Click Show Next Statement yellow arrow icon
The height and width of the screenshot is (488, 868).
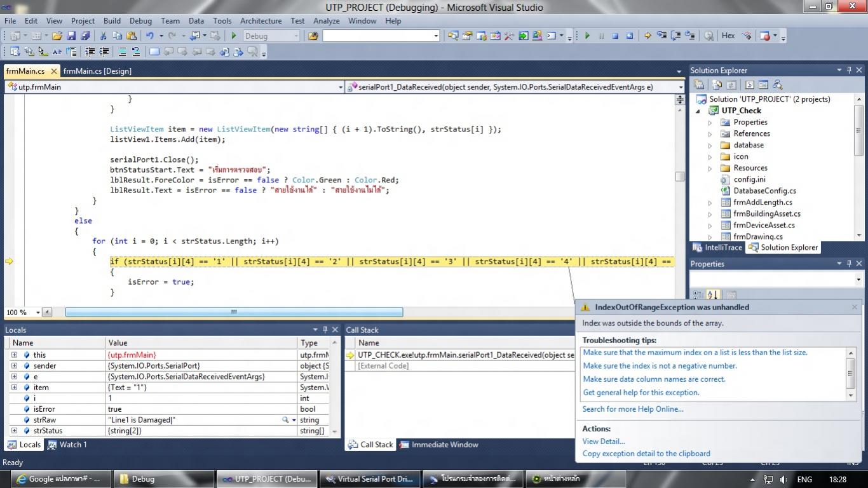coord(648,36)
